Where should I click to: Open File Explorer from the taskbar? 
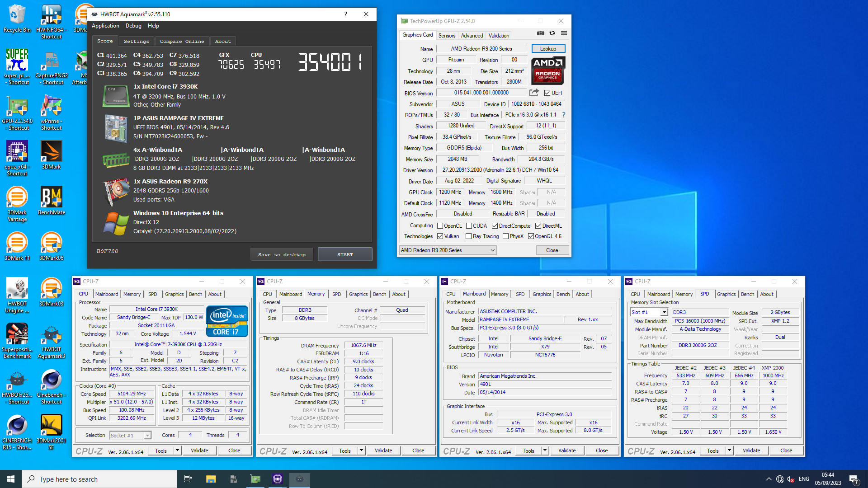tap(211, 479)
